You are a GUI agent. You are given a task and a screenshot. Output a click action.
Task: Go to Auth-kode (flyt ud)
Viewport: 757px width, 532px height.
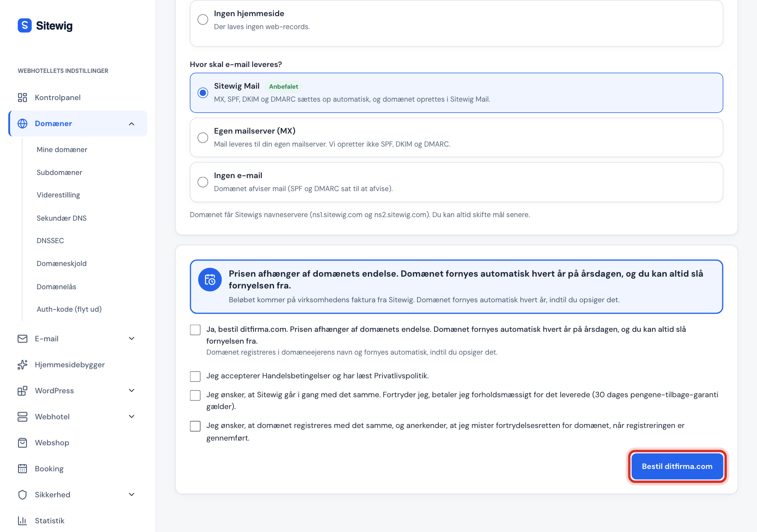[x=69, y=309]
